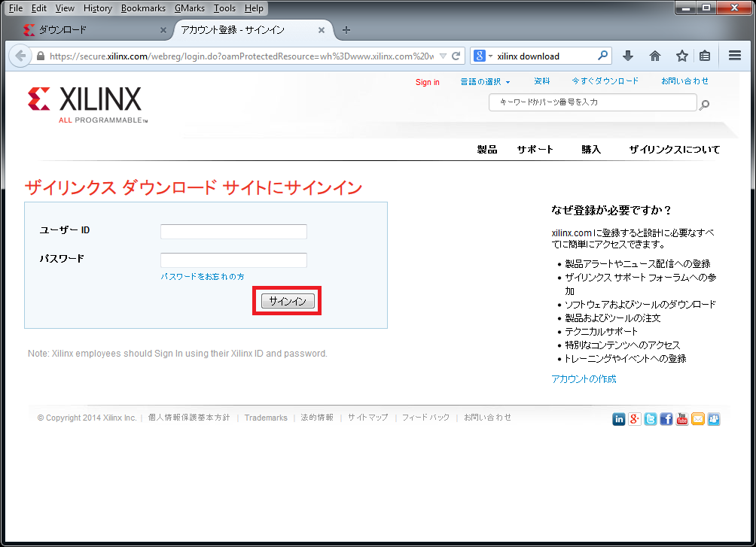Open サイトマップ footer link
Image resolution: width=756 pixels, height=547 pixels.
[x=368, y=418]
